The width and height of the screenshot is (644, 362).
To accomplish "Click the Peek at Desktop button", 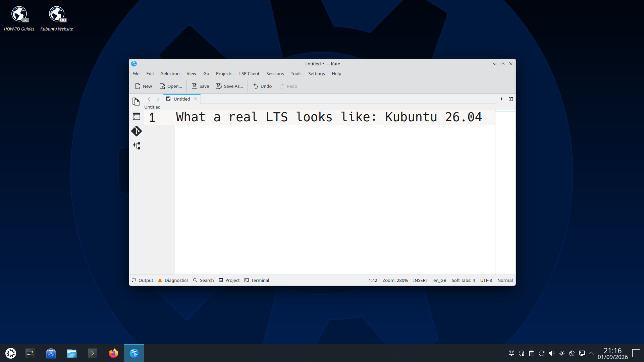I will pyautogui.click(x=636, y=353).
